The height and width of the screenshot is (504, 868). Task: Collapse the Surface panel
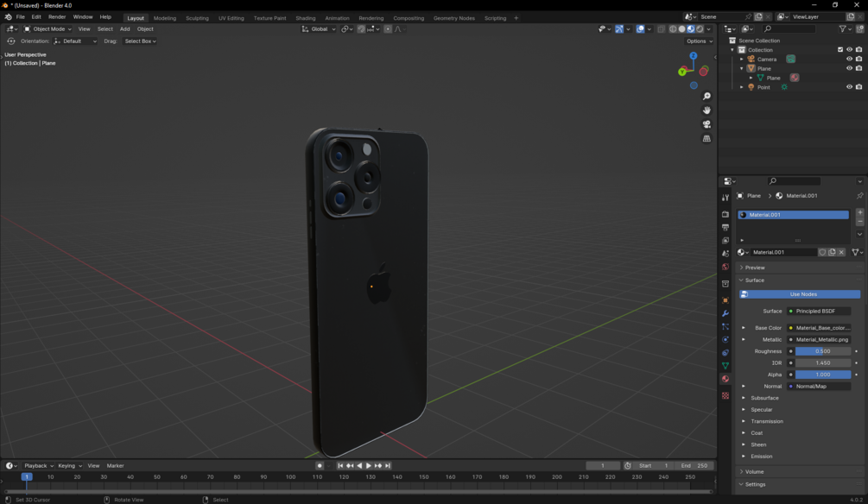point(754,280)
